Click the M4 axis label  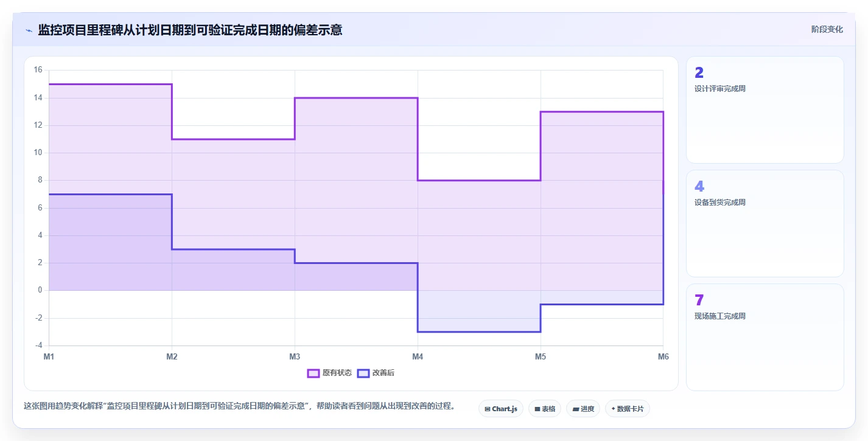418,357
